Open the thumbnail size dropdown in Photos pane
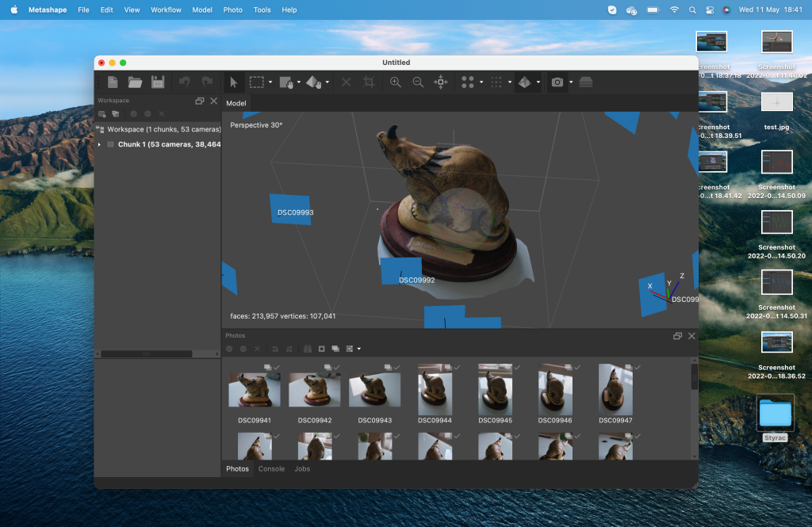Viewport: 812px width, 527px height. click(x=358, y=348)
